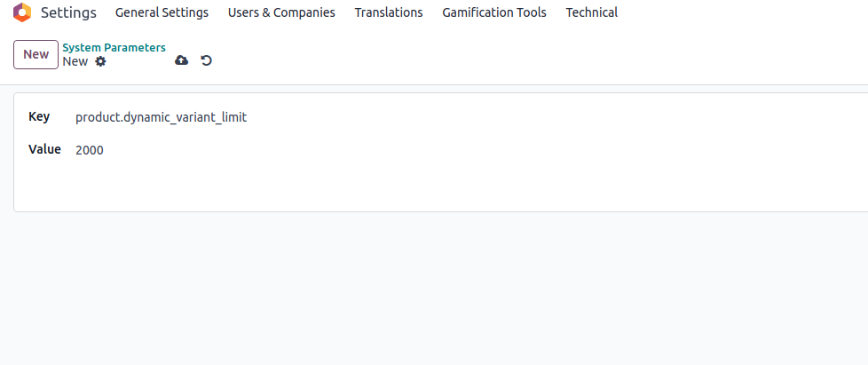Viewport: 868px width, 365px height.
Task: Click the New record name in breadcrumb
Action: click(75, 61)
